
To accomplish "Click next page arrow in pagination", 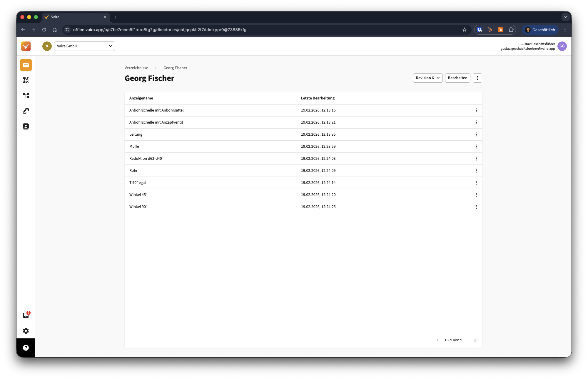I will (x=475, y=340).
